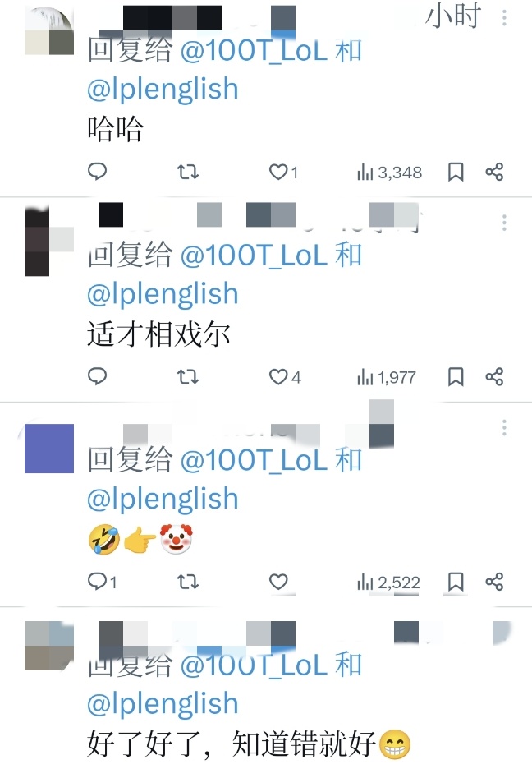Open @lplenglish mention in the last reply

pos(163,702)
